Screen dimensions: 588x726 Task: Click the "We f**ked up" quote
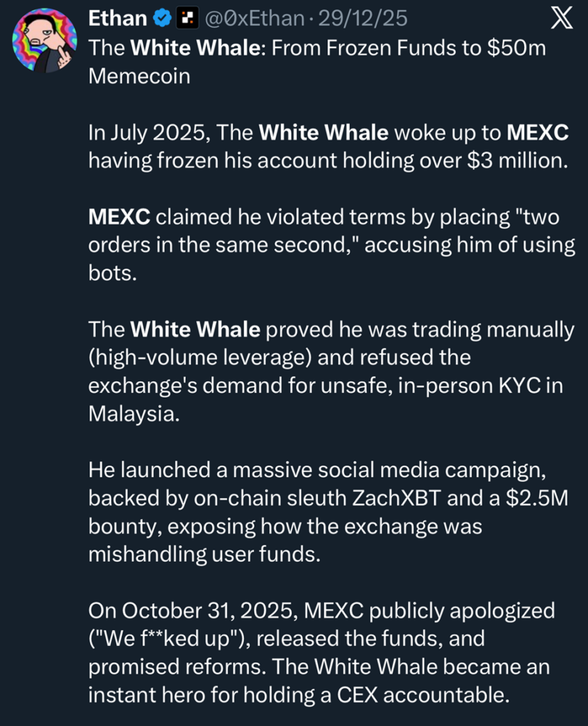click(165, 639)
